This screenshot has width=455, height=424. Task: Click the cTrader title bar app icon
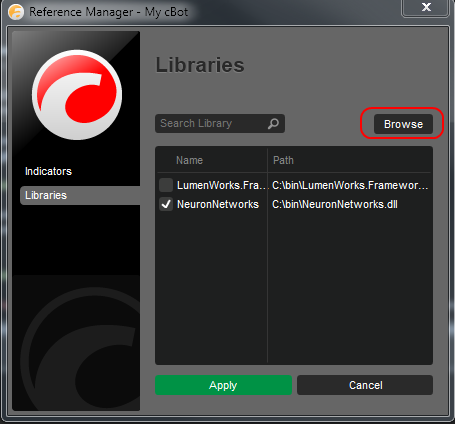[16, 12]
